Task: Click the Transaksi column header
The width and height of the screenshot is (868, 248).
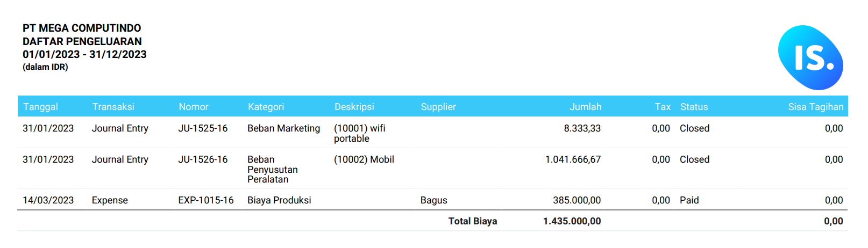Action: pyautogui.click(x=113, y=107)
